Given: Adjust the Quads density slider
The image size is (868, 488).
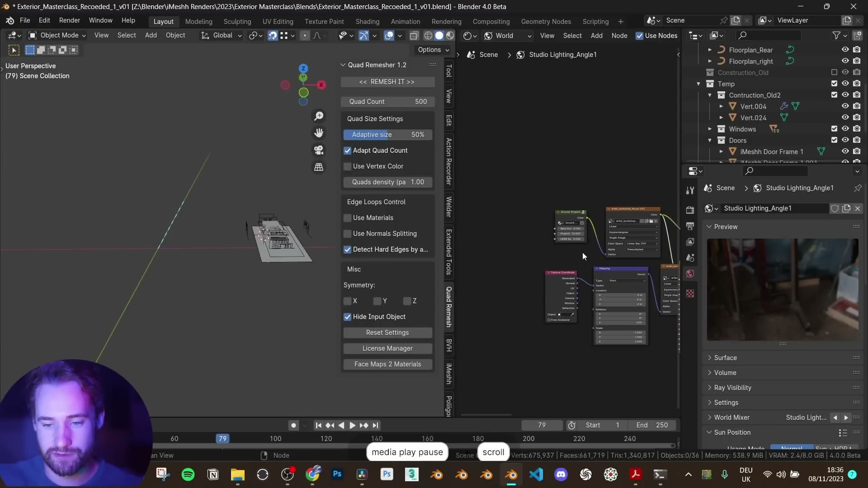Looking at the screenshot, I should 387,182.
